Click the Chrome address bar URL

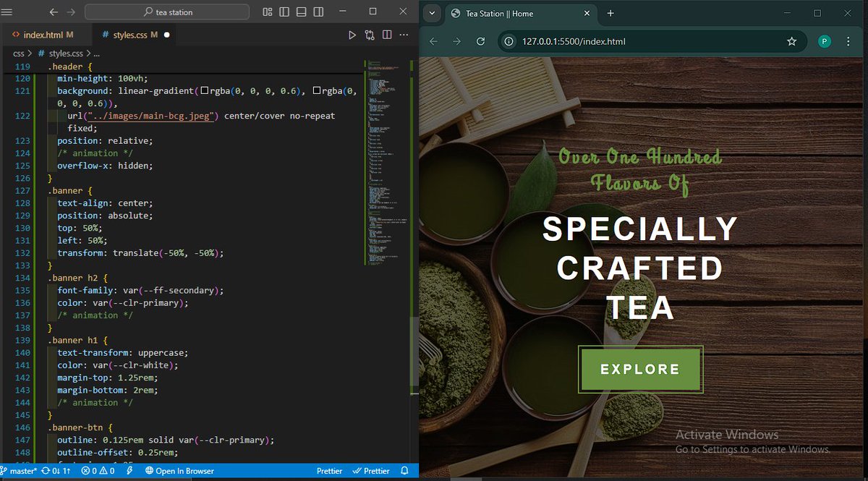[574, 41]
